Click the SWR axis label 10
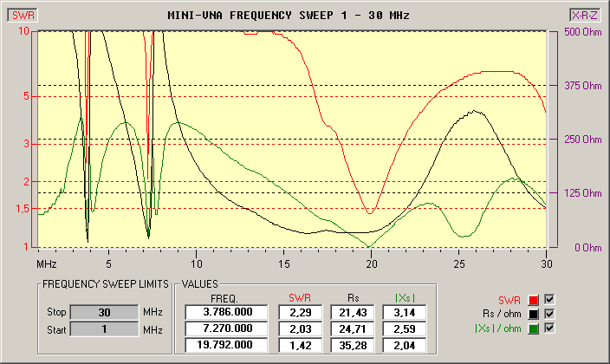Screen dimensions: 610x364 [23, 30]
